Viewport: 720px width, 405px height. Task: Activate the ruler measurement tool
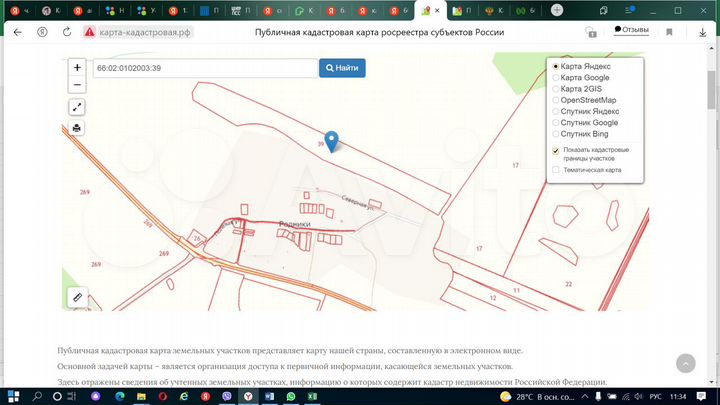click(x=77, y=297)
